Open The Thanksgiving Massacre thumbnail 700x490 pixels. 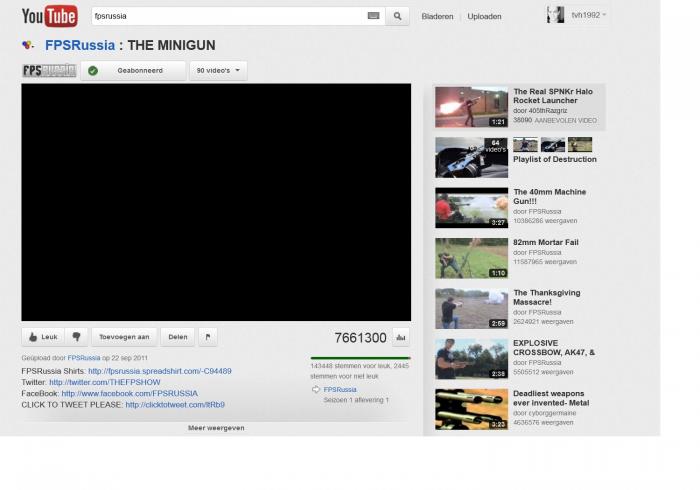coord(471,309)
